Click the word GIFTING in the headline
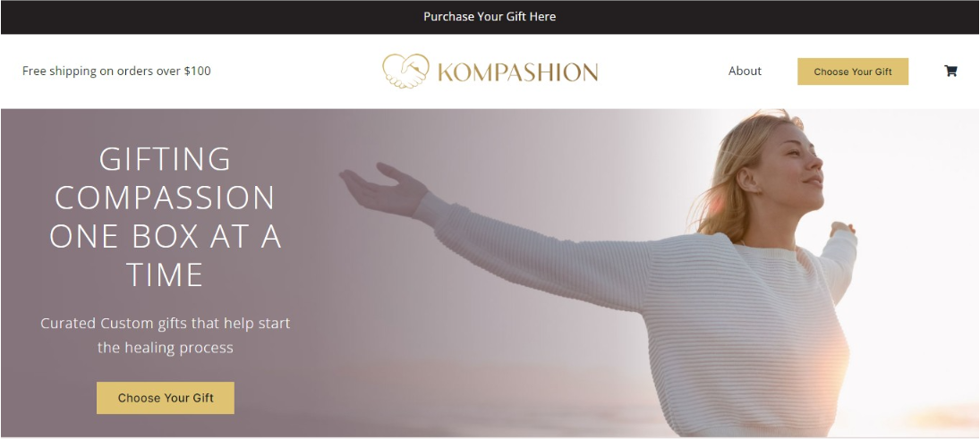 click(165, 159)
